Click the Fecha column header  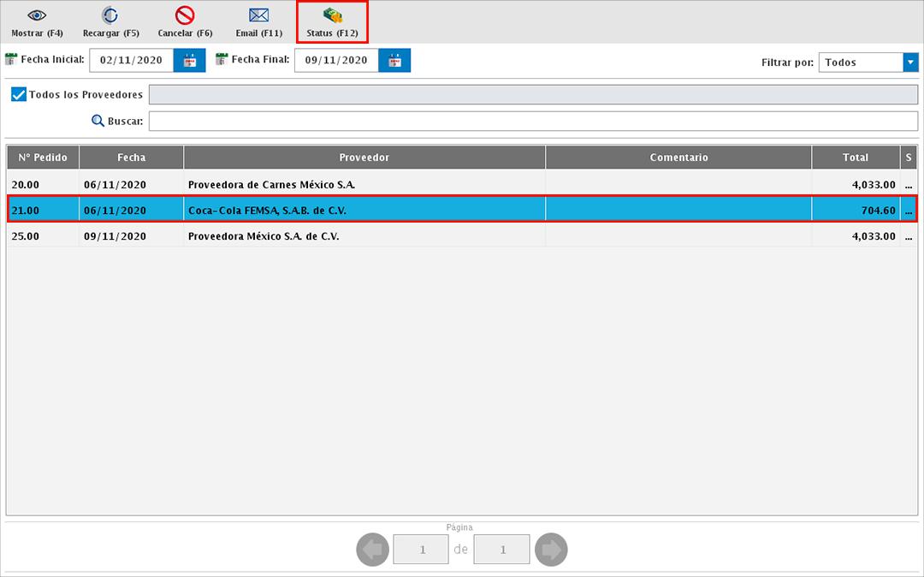pos(131,158)
